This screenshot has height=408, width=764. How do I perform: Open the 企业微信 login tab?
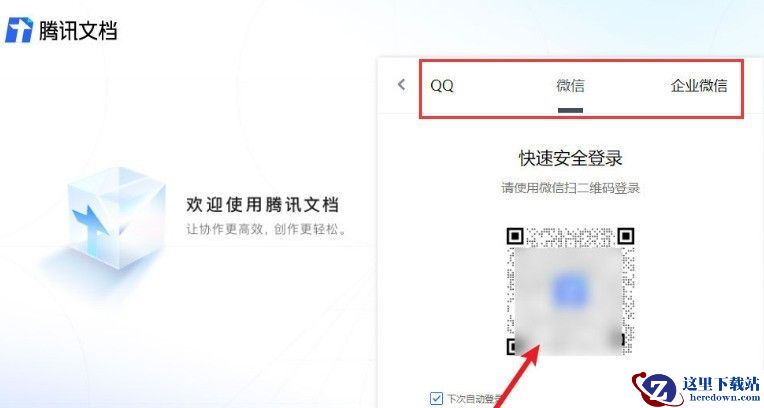click(x=699, y=85)
